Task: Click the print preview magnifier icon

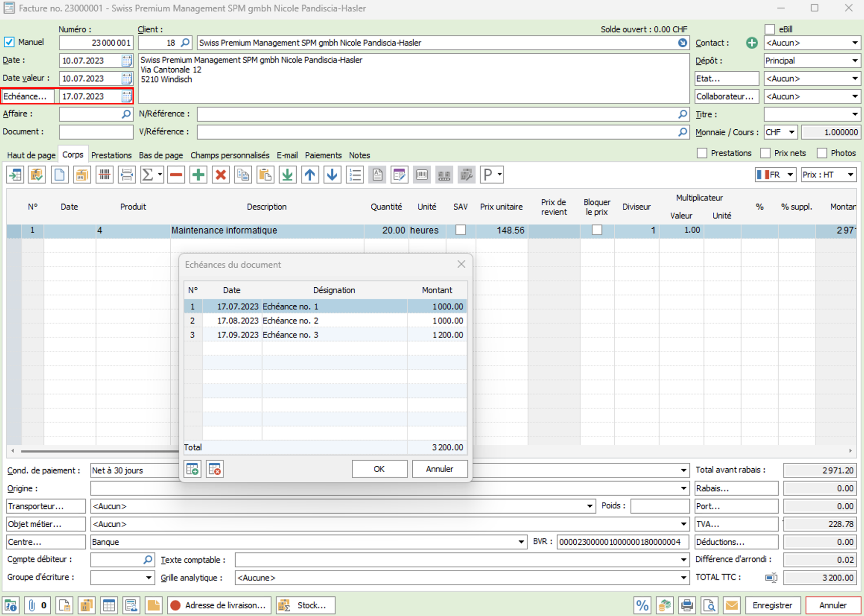Action: click(709, 605)
